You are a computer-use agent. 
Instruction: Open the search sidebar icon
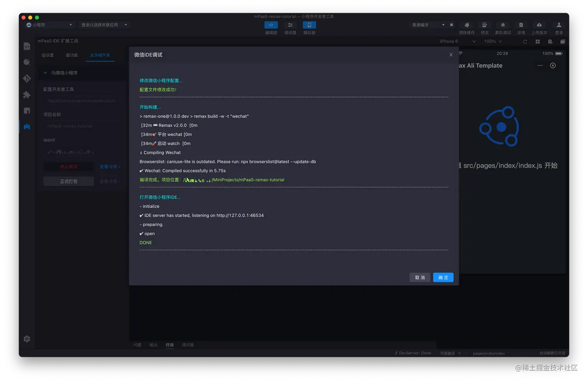pyautogui.click(x=27, y=62)
